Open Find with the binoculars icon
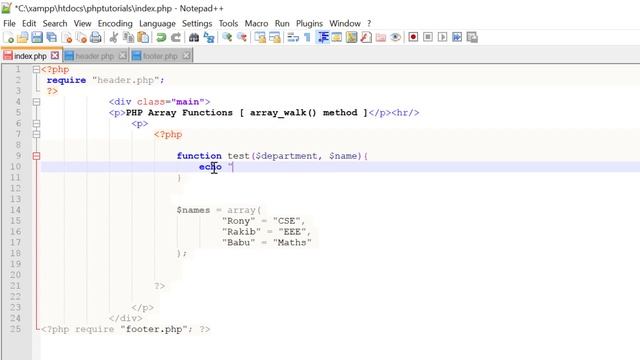Screen dimensions: 640x360 (x=194, y=38)
